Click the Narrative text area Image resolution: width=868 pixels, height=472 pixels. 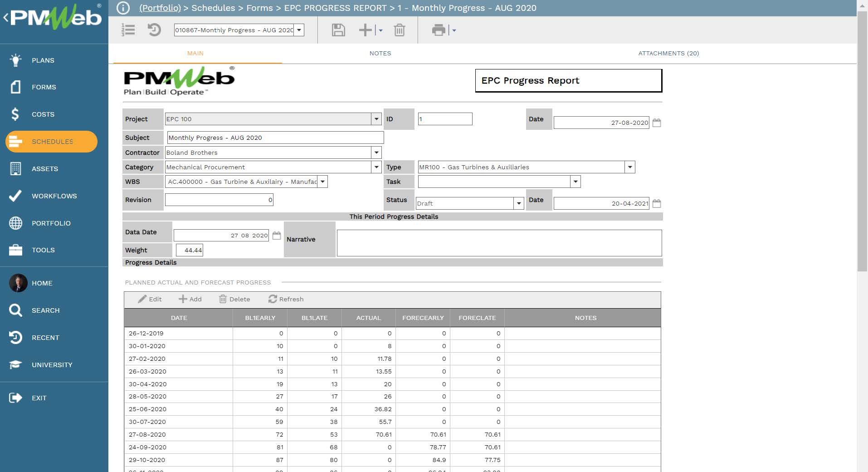(x=499, y=243)
